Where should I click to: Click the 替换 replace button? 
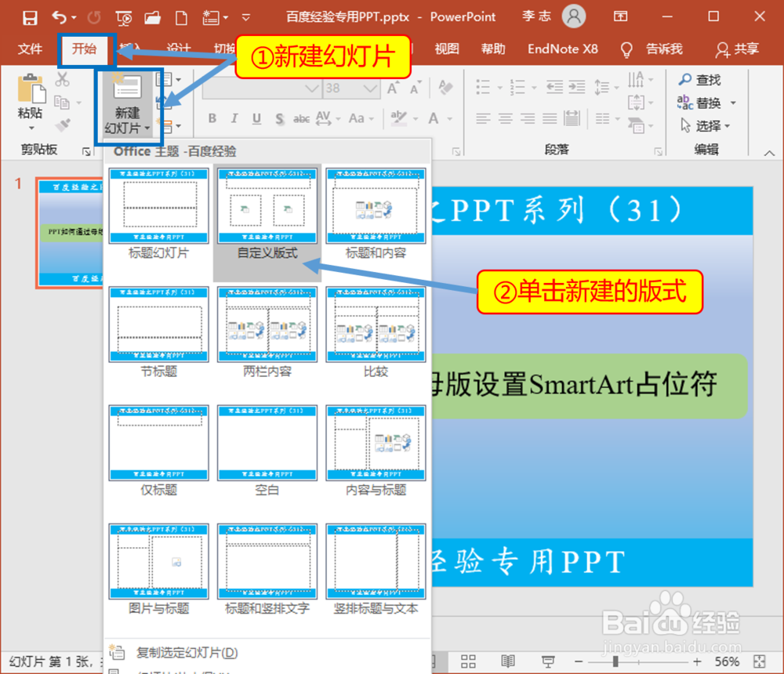click(x=699, y=103)
